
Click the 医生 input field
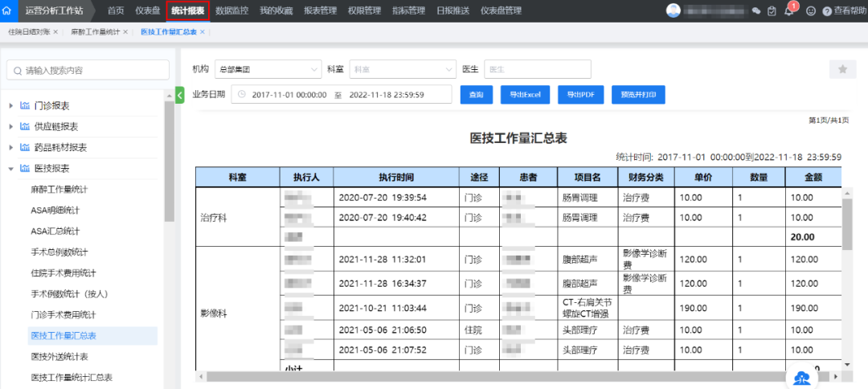(538, 69)
